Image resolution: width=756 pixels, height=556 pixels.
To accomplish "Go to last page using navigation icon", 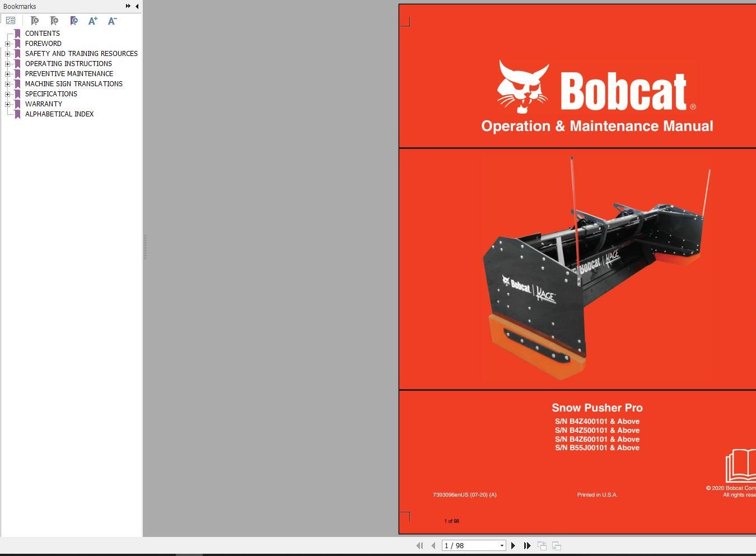I will pyautogui.click(x=527, y=545).
